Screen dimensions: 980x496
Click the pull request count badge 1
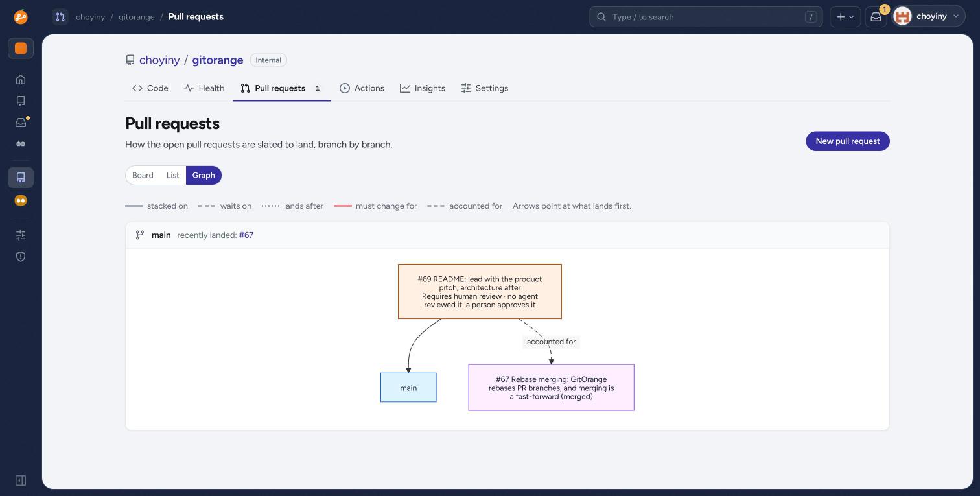(x=318, y=88)
